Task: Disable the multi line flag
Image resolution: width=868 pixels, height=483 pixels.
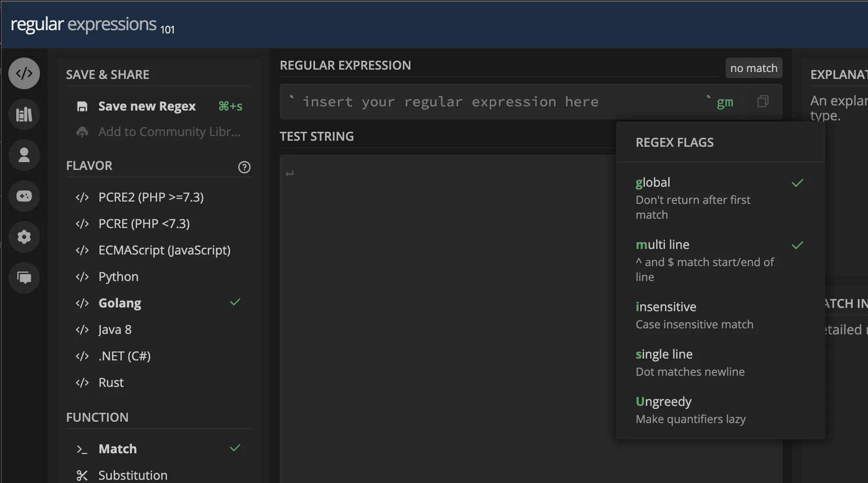Action: click(720, 260)
